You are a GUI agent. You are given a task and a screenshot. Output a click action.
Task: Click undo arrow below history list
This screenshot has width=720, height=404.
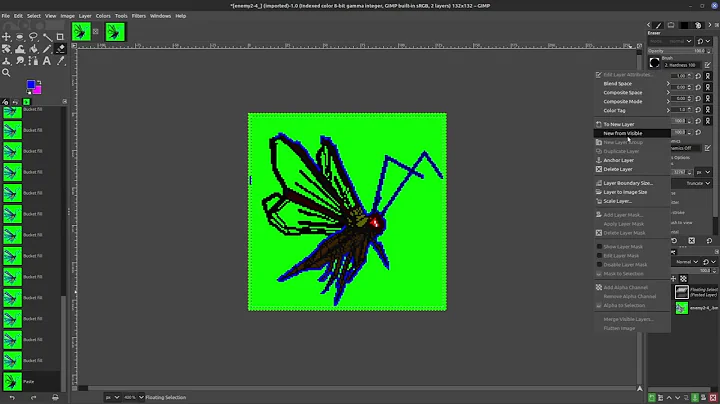point(12,398)
